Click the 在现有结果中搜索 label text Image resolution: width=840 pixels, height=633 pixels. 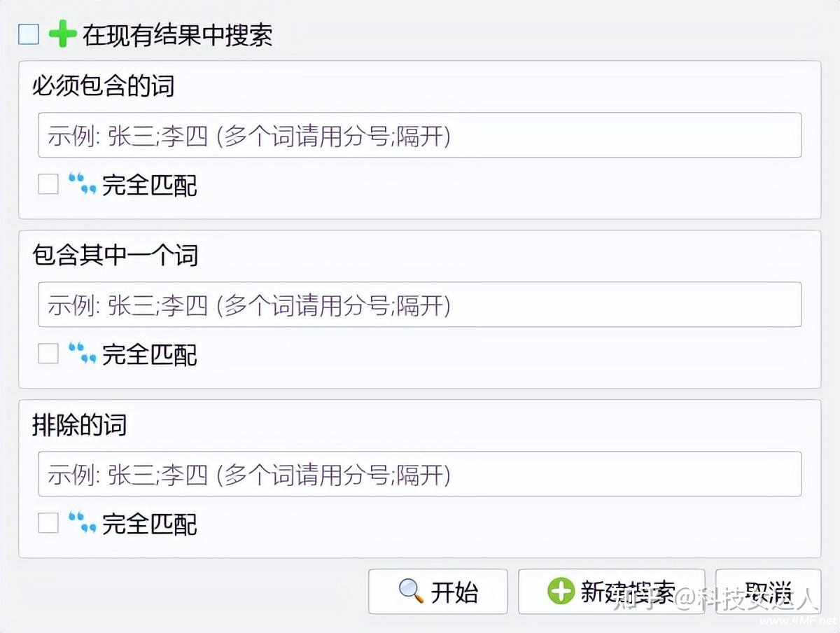(178, 35)
